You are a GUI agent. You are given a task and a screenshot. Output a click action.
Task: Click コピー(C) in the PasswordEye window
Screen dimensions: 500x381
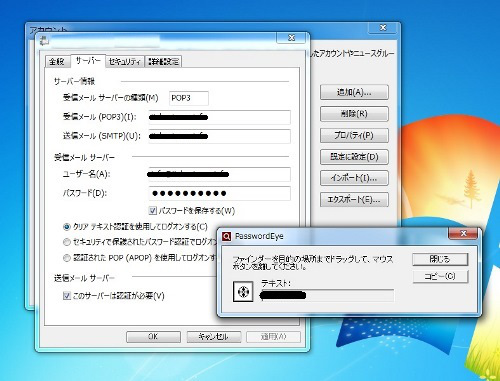pyautogui.click(x=440, y=276)
